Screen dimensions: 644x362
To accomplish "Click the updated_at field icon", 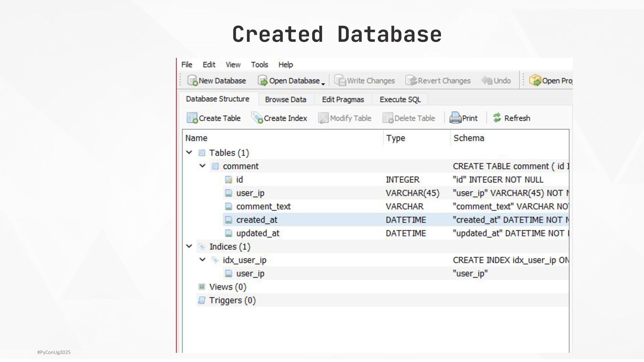I will pos(228,233).
